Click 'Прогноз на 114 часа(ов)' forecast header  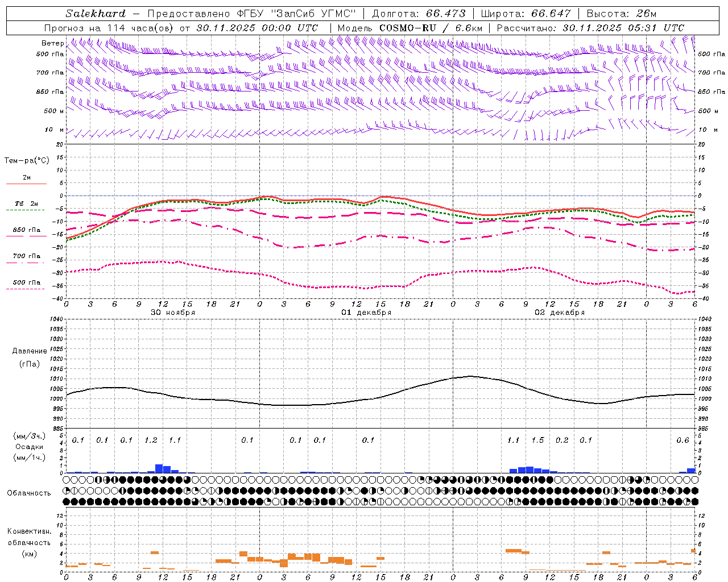point(109,28)
